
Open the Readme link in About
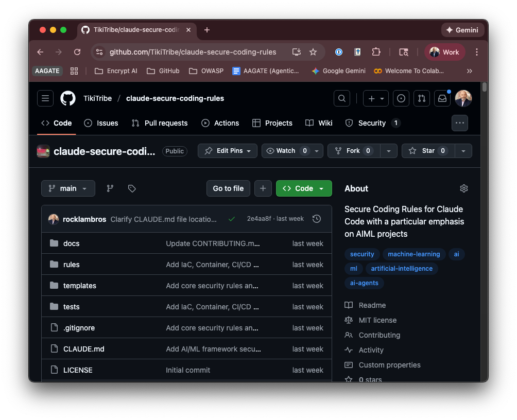pos(372,305)
